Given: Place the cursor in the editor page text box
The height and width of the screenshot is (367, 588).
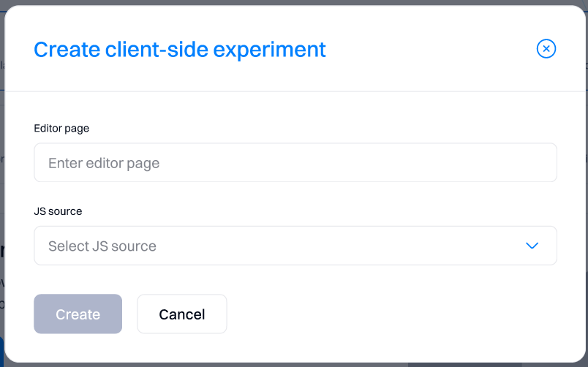Looking at the screenshot, I should point(295,162).
